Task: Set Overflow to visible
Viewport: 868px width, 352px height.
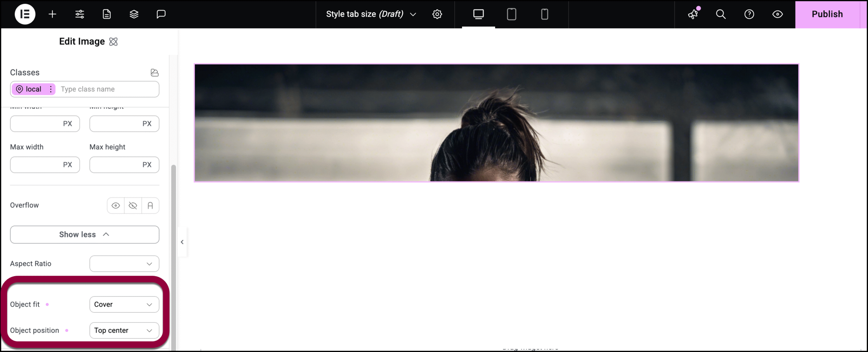Action: [x=116, y=206]
